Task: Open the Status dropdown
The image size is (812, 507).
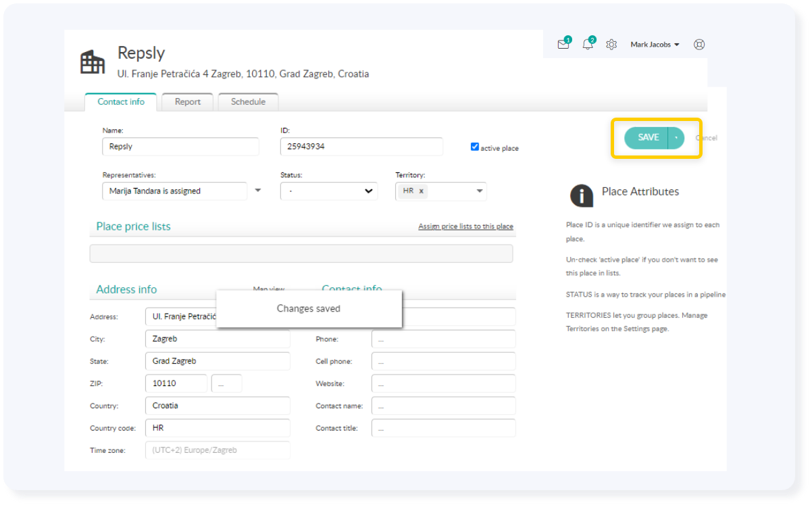Action: [329, 191]
